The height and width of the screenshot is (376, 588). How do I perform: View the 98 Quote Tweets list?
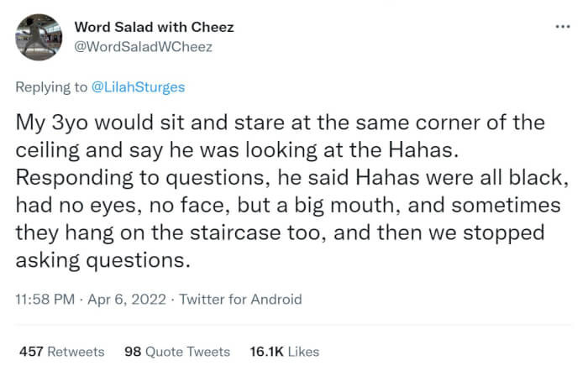[177, 352]
